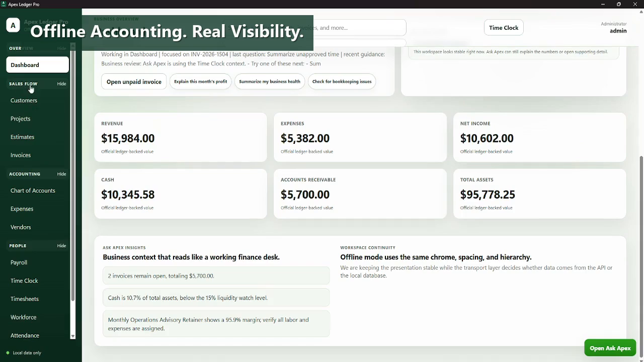
Task: Click insight '2 invoices remain open'
Action: [216, 276]
